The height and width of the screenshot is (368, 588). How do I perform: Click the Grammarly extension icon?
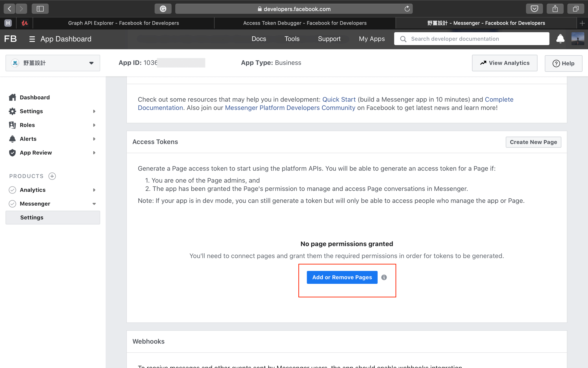163,9
